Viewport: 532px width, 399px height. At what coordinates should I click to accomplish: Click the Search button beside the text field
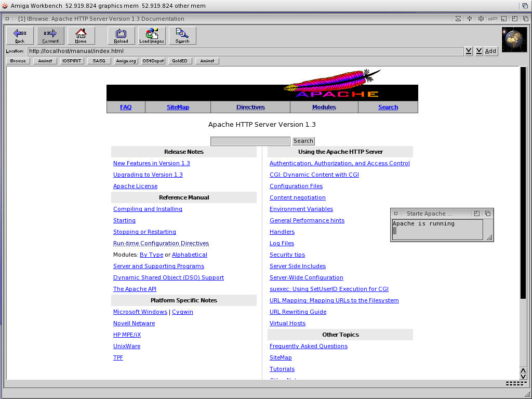click(303, 141)
